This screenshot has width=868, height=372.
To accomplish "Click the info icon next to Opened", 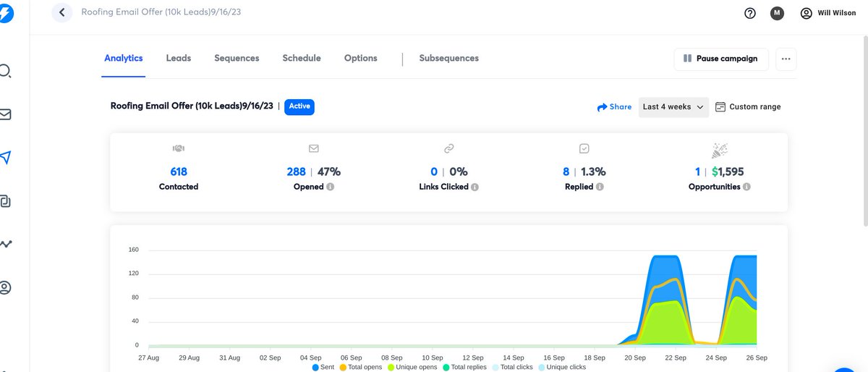I will pyautogui.click(x=330, y=187).
